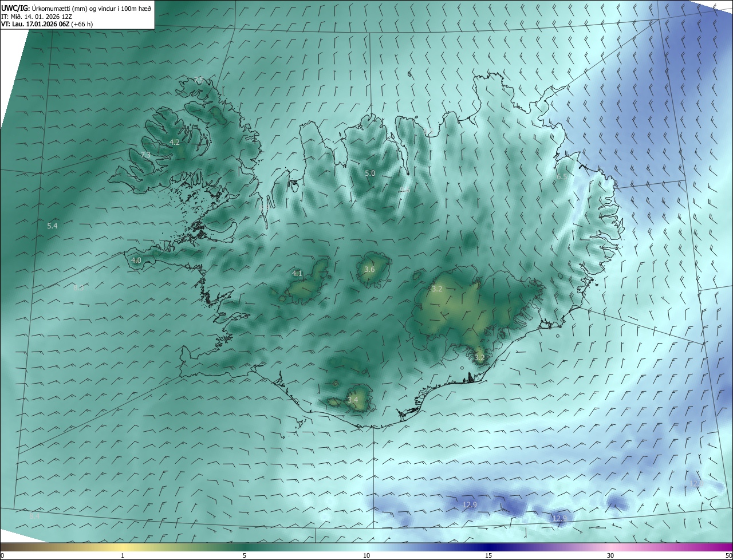Click the 8.3 value southwest of Snæfellsnes
This screenshot has width=733, height=560.
tap(79, 288)
